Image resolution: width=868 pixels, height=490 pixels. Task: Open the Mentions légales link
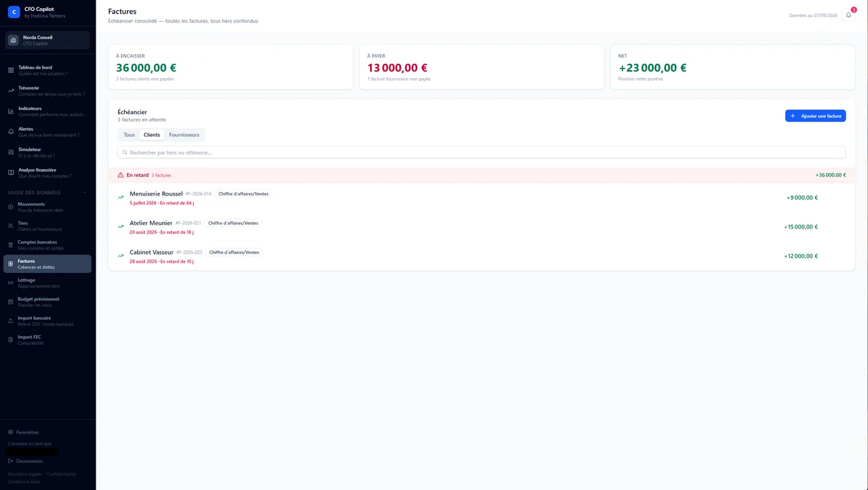click(x=25, y=474)
